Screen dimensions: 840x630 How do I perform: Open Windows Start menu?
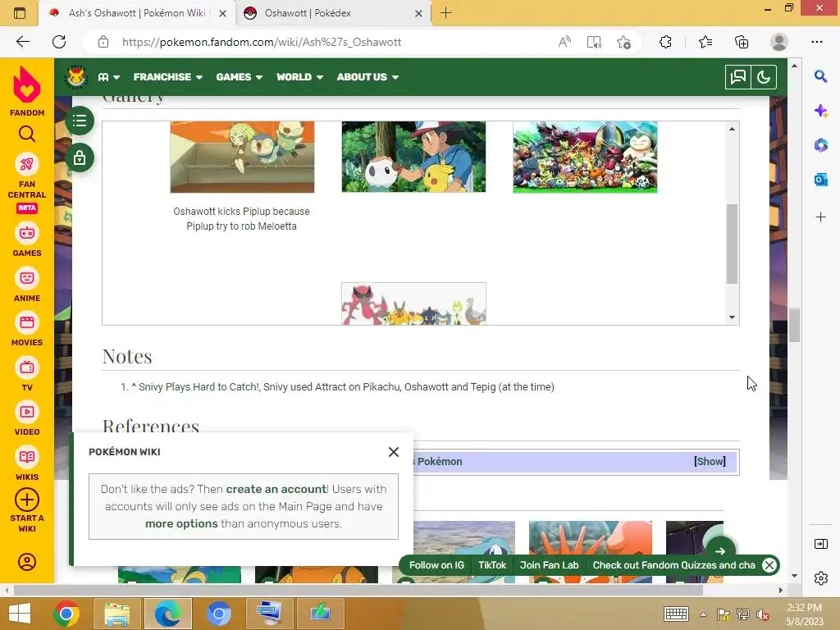[x=20, y=614]
